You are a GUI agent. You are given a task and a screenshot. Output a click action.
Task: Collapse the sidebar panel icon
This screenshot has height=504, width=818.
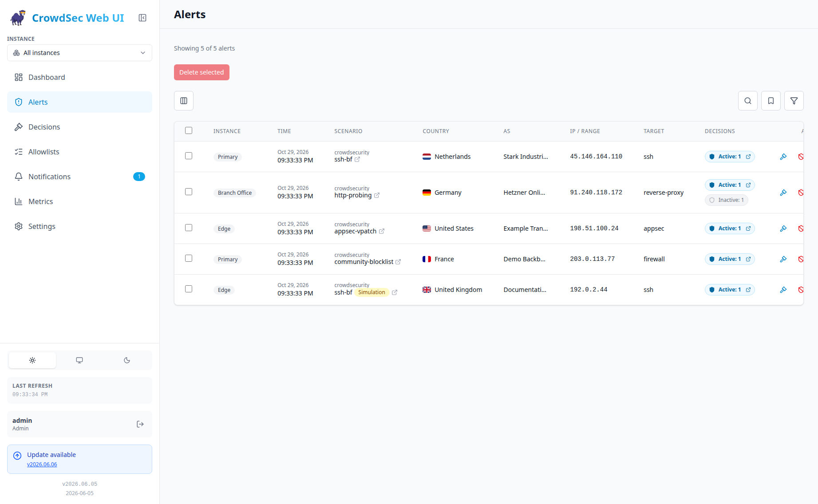coord(142,18)
